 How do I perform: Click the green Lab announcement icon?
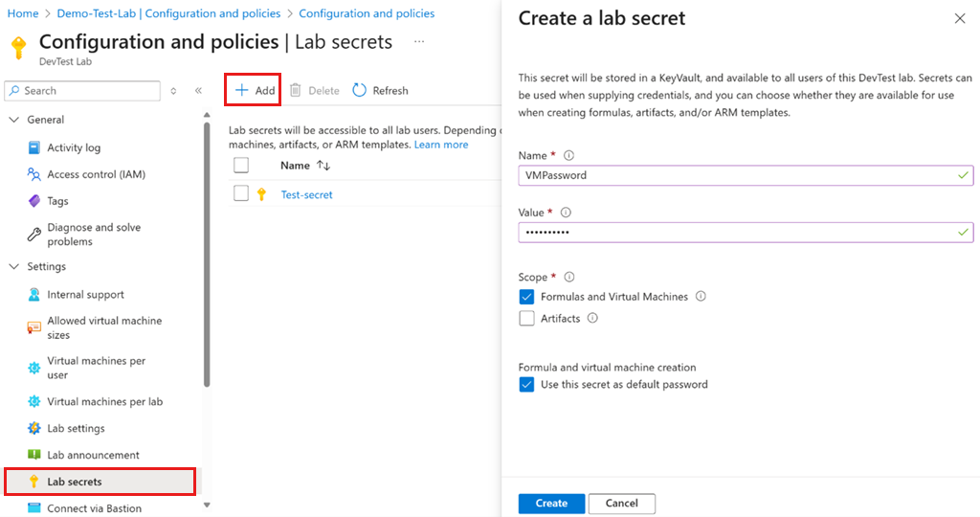pos(34,455)
